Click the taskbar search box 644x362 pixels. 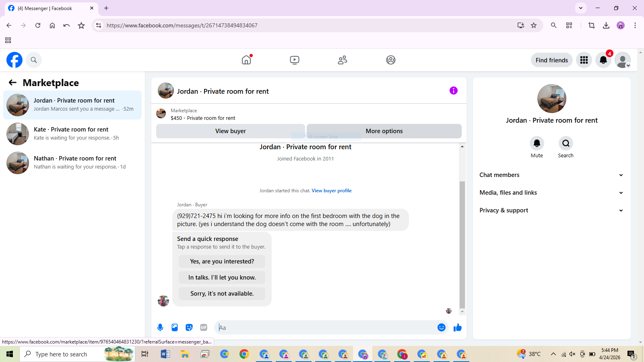(x=77, y=354)
